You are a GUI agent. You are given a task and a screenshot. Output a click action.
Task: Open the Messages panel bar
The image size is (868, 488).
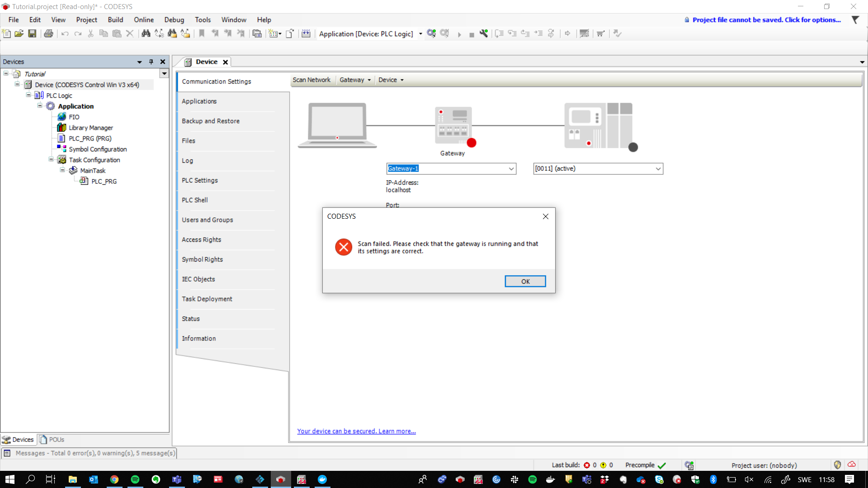pos(89,453)
